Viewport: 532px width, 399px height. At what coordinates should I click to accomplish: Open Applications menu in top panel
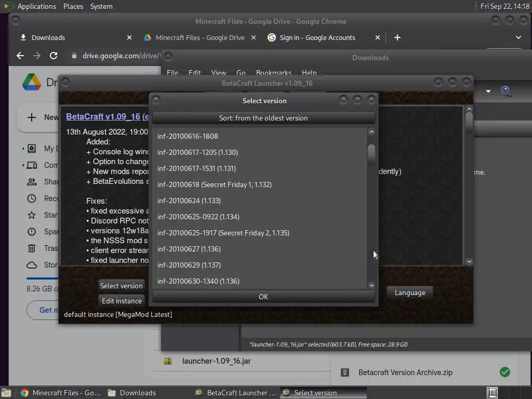(x=37, y=6)
